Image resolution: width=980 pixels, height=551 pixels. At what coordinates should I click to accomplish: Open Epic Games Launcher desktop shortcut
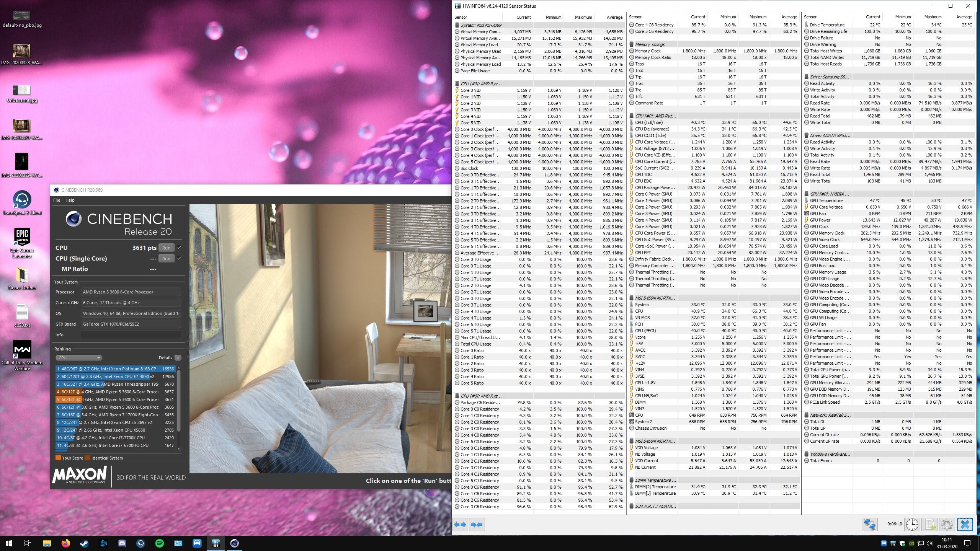(22, 243)
